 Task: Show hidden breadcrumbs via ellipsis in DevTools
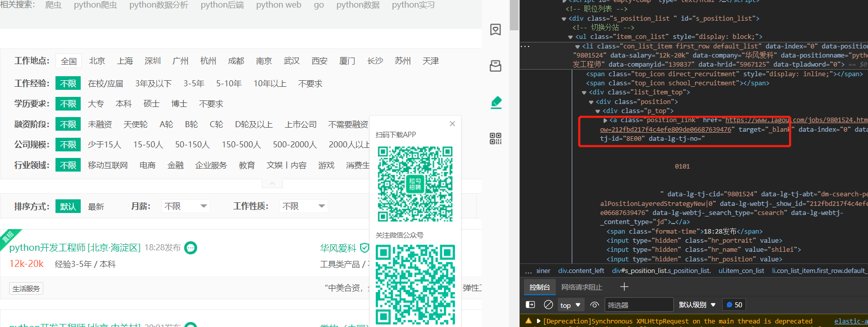[x=529, y=271]
